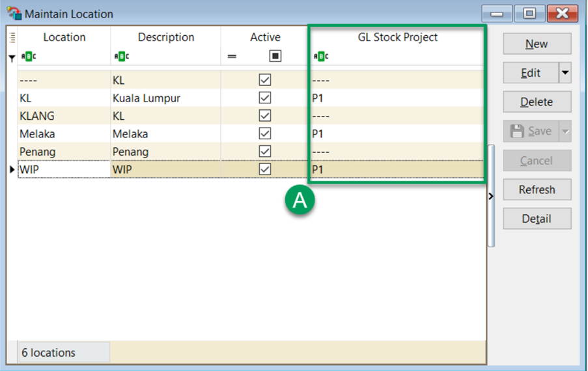Click the filter funnel icon in filter row

pyautogui.click(x=12, y=58)
